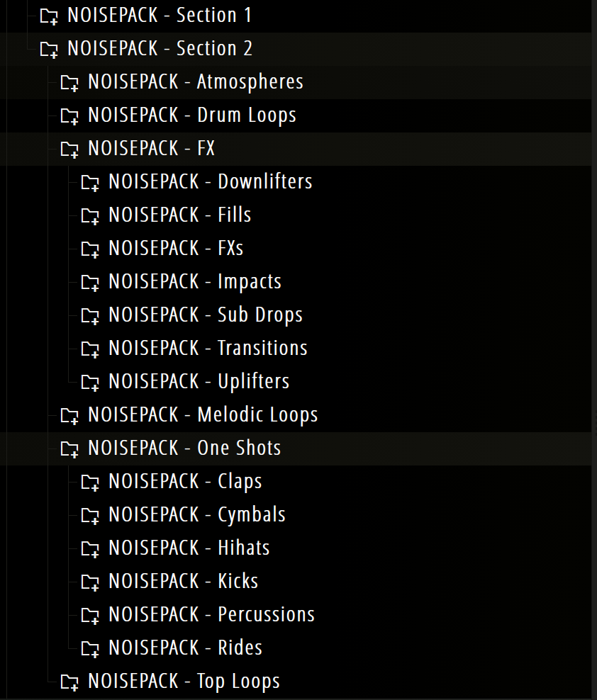This screenshot has height=700, width=597.
Task: Click the Top Loops folder icon
Action: [x=69, y=682]
